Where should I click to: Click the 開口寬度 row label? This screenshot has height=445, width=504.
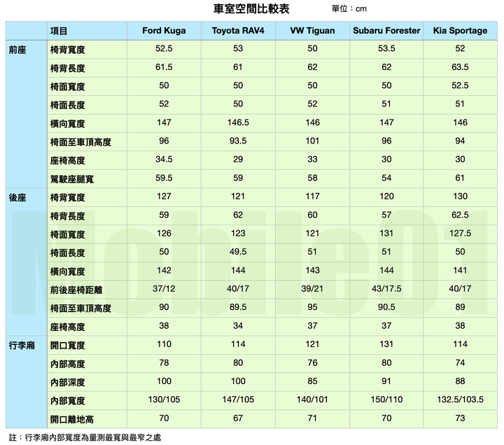(67, 346)
